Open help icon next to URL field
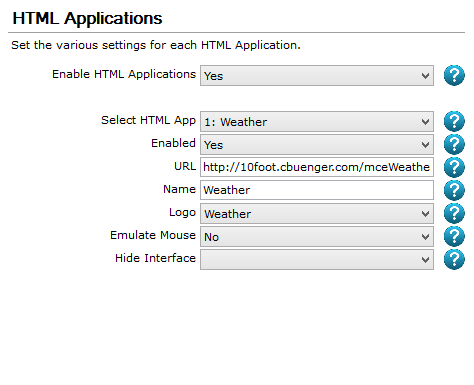 (454, 167)
